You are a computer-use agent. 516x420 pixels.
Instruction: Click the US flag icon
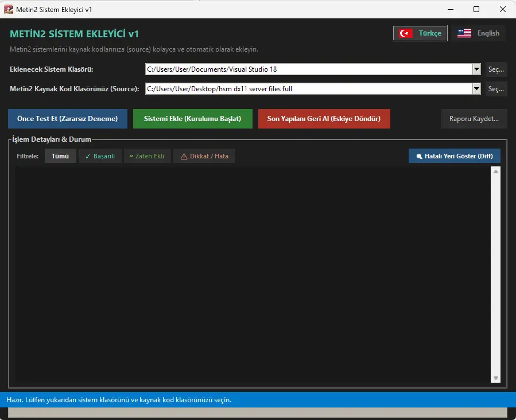[x=464, y=33]
